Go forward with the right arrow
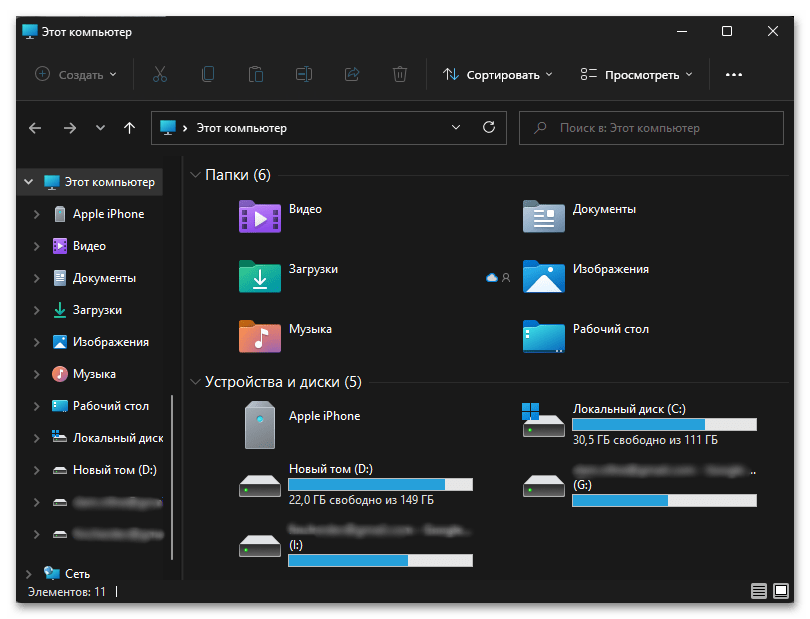 [x=70, y=128]
